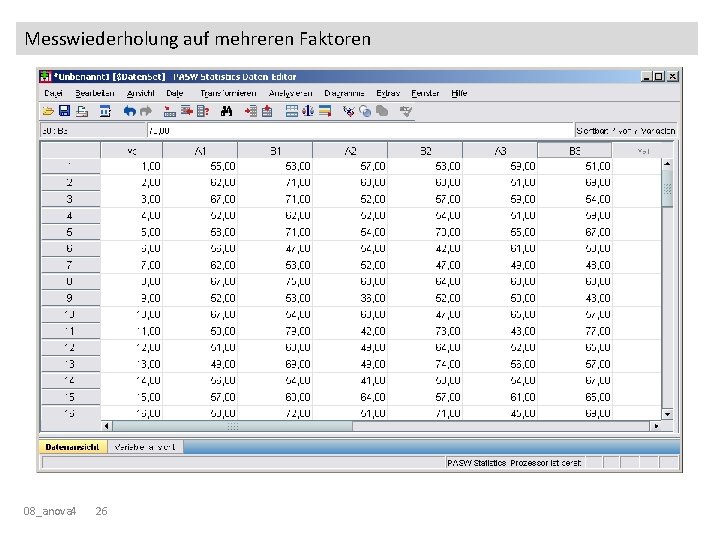
Task: Click the vertical scrollbar down arrow
Action: (x=667, y=414)
